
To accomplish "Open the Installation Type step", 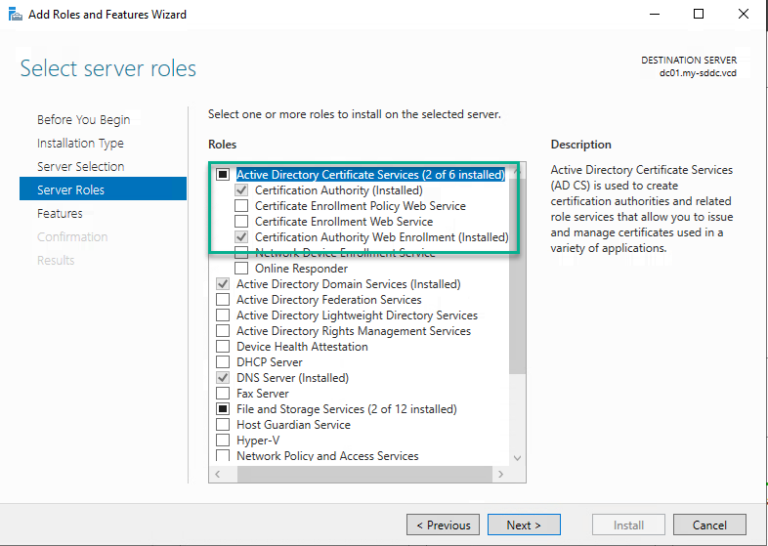I will [x=80, y=143].
